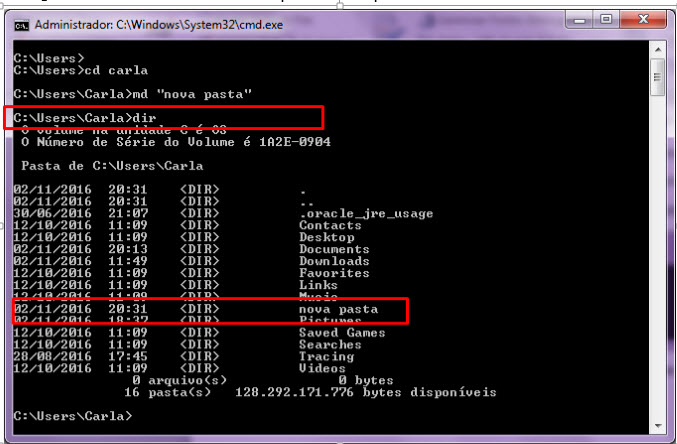Viewport: 677px width, 444px height.
Task: Click the 'C:\Users\Carla>dir' command line
Action: [x=85, y=118]
